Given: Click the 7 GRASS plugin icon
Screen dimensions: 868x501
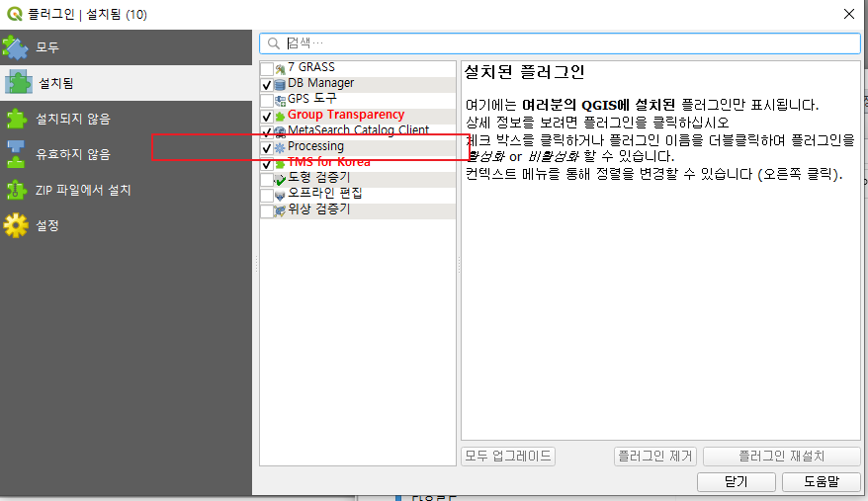Looking at the screenshot, I should 280,68.
